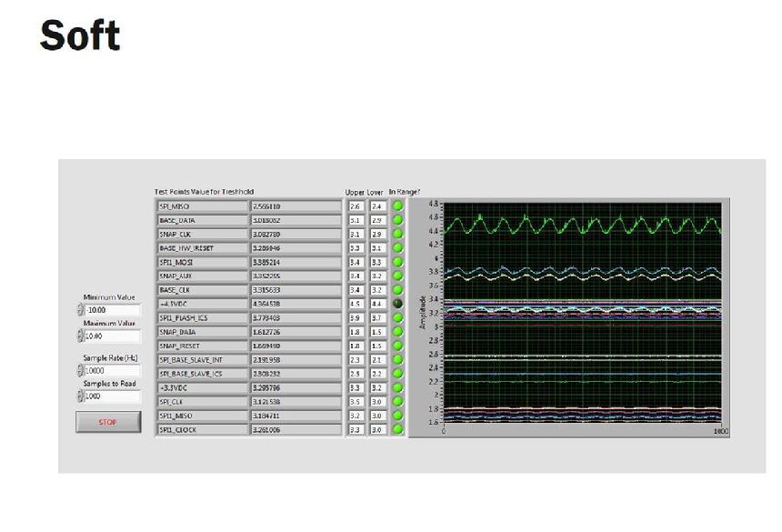Select the SPI_BASE_SLAVE_ICS test point name

point(202,374)
